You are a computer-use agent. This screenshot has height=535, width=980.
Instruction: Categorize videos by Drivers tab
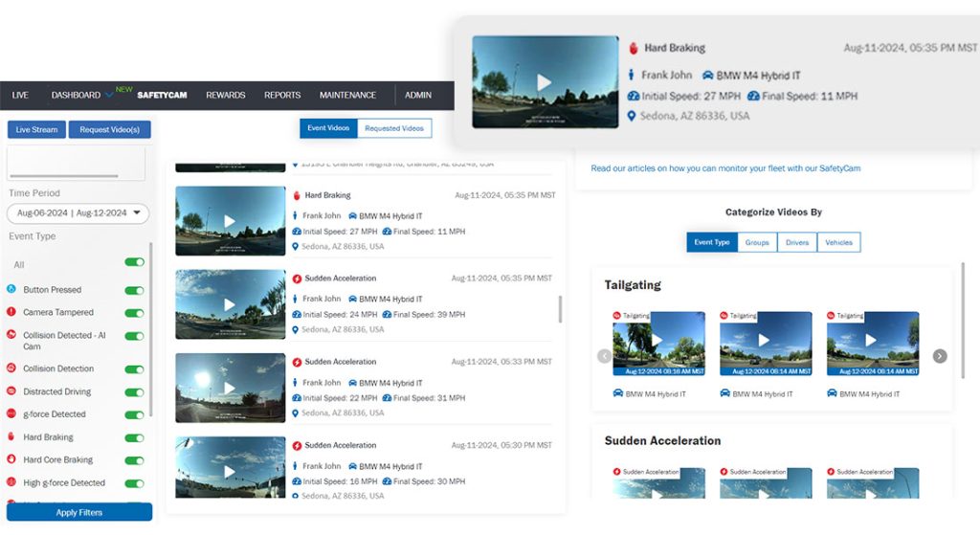pos(799,242)
